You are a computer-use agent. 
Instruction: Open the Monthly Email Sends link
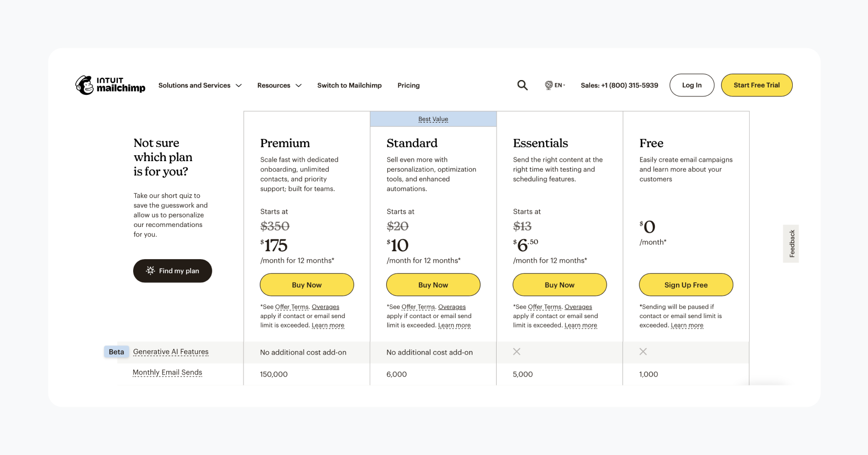tap(167, 372)
